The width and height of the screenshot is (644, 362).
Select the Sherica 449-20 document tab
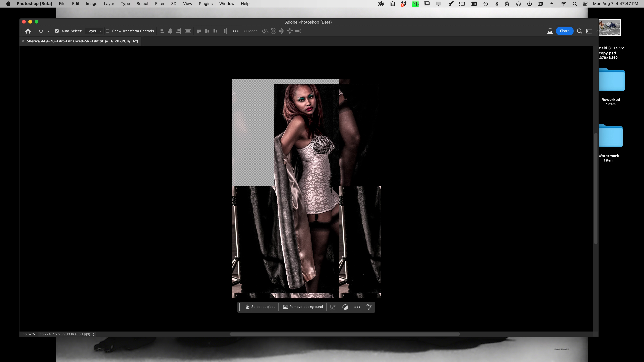coord(82,41)
